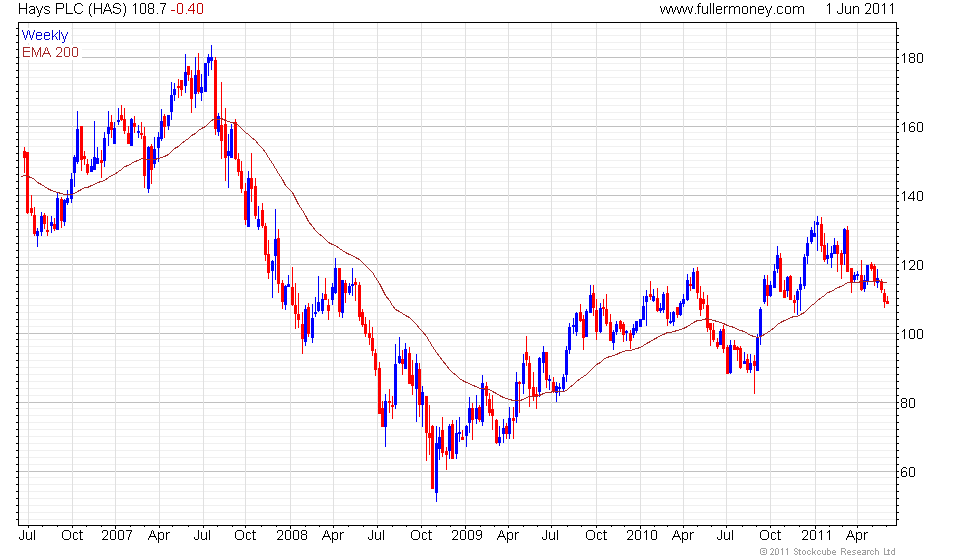The height and width of the screenshot is (560, 980).
Task: Click the 2007 year axis label
Action: click(117, 536)
